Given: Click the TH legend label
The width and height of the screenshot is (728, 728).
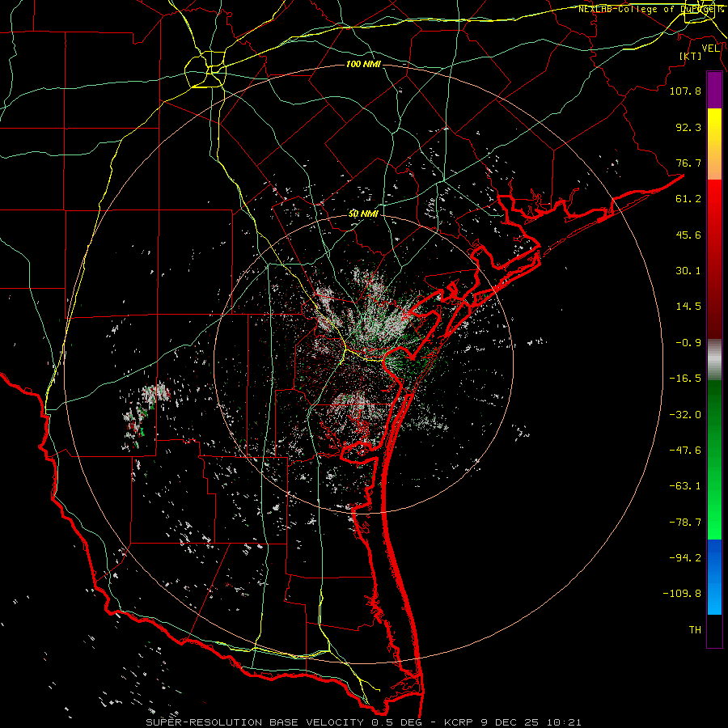Looking at the screenshot, I should pos(695,630).
